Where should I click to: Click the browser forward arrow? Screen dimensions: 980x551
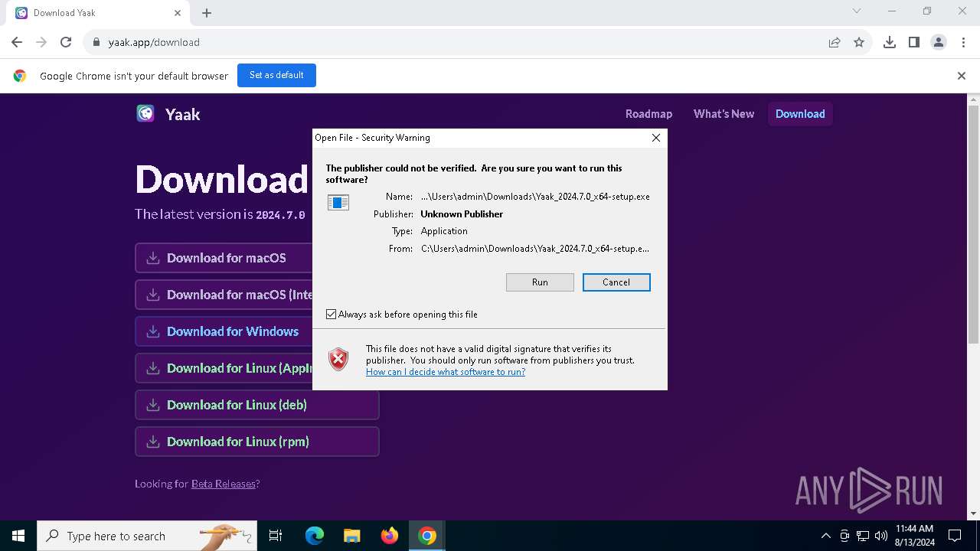click(x=41, y=42)
